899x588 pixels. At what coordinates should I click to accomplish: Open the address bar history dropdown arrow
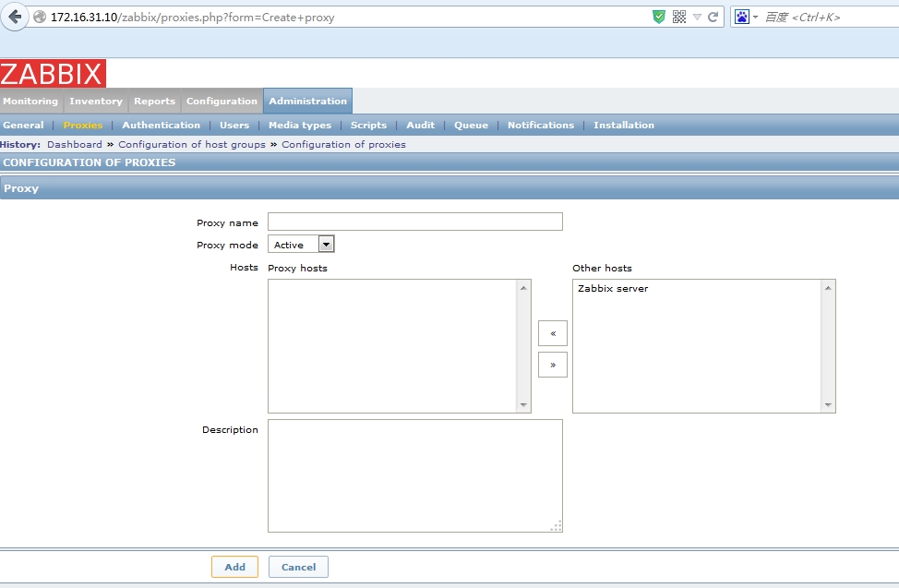coord(697,18)
